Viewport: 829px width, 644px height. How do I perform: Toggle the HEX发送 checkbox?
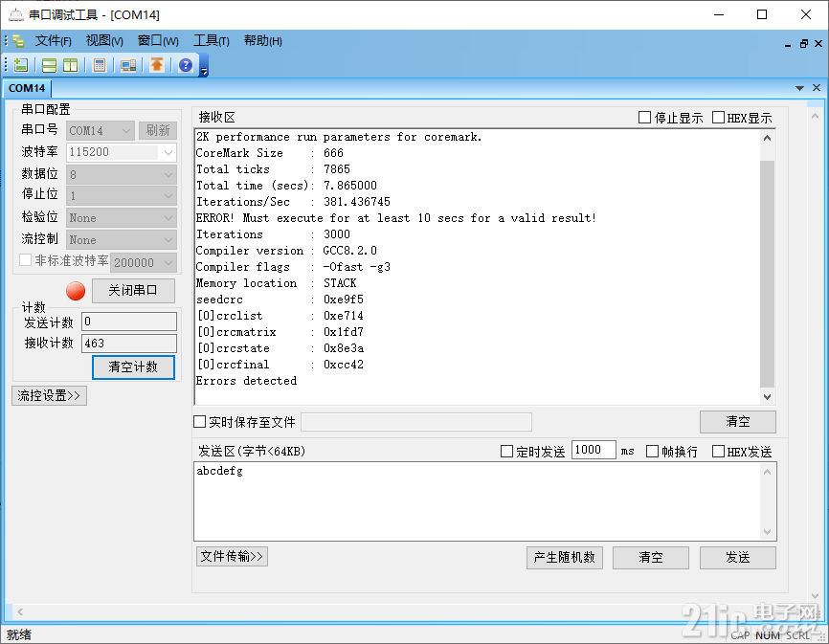click(x=718, y=451)
